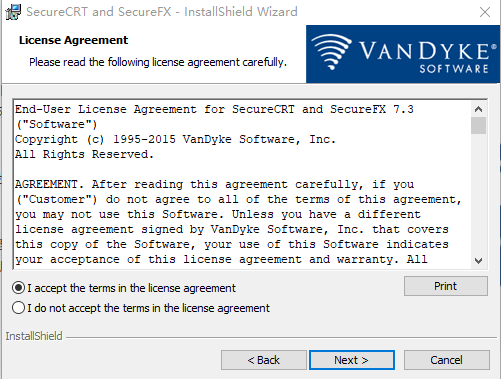Click the empty scrollbar track below the thumb
Viewport: 501px width, 379px height.
pos(478,193)
